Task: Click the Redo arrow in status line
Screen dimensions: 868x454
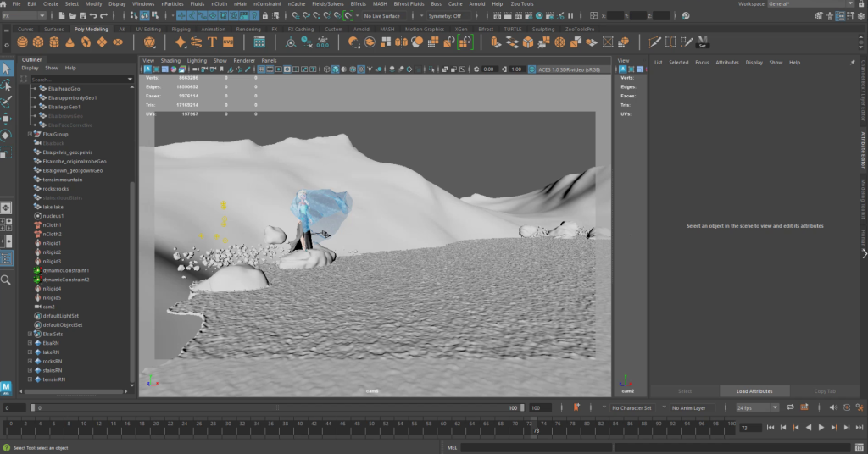Action: pos(103,16)
